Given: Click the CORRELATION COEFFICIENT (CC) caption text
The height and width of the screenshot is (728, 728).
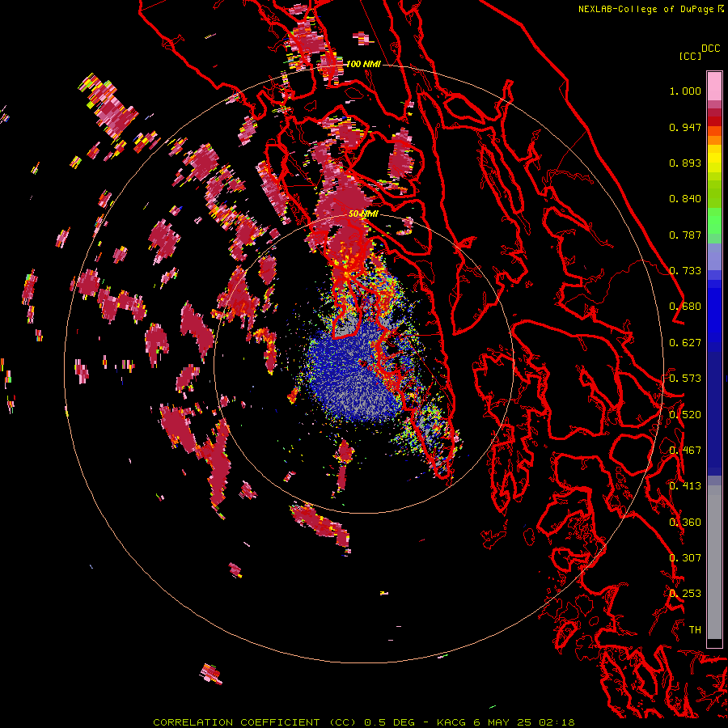Looking at the screenshot, I should click(x=256, y=722).
